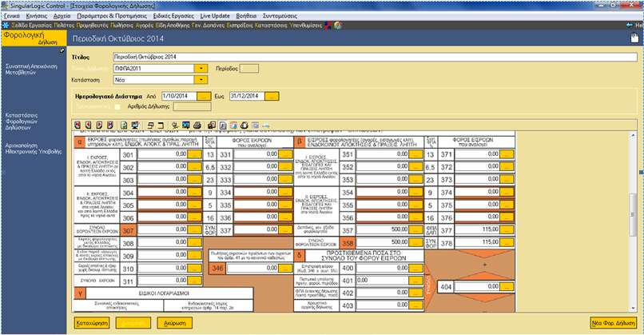The width and height of the screenshot is (644, 335).
Task: Open the Γενικά menu
Action: (x=11, y=16)
